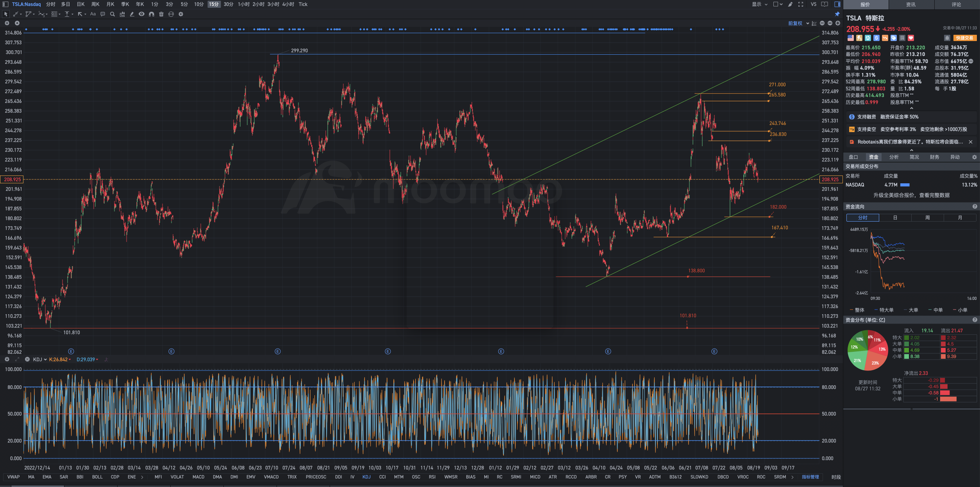Pin the drawing toolbar
The height and width of the screenshot is (487, 980).
pos(837,14)
